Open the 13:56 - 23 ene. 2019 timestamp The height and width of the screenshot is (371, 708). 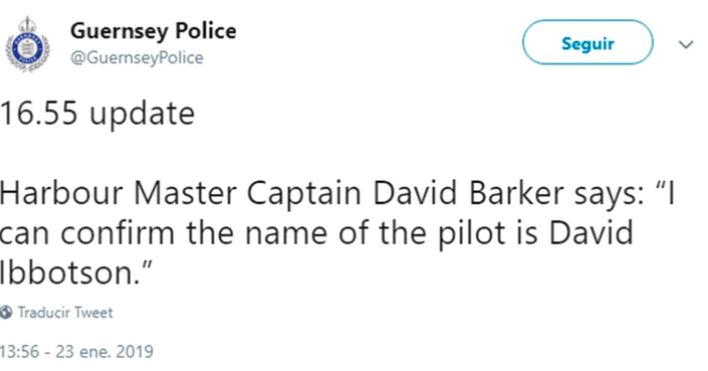(77, 352)
